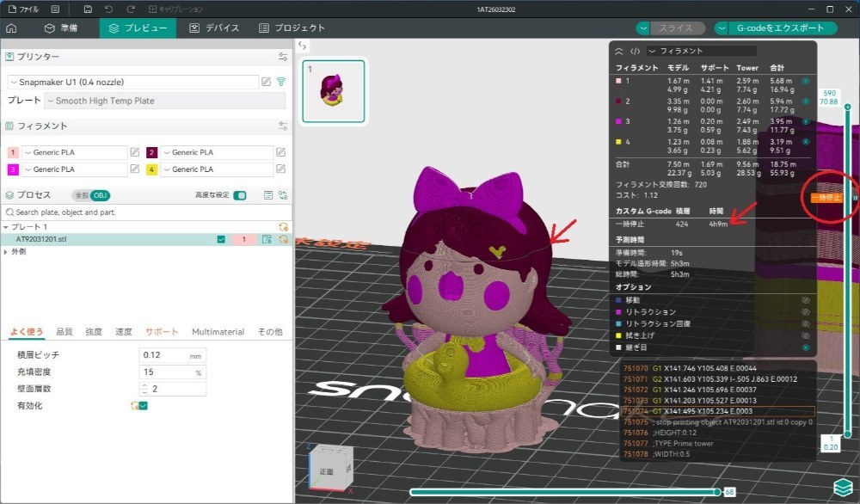Open Smooth High Temp Plate dropdown
Screen dimensions: 860x504
[165, 101]
